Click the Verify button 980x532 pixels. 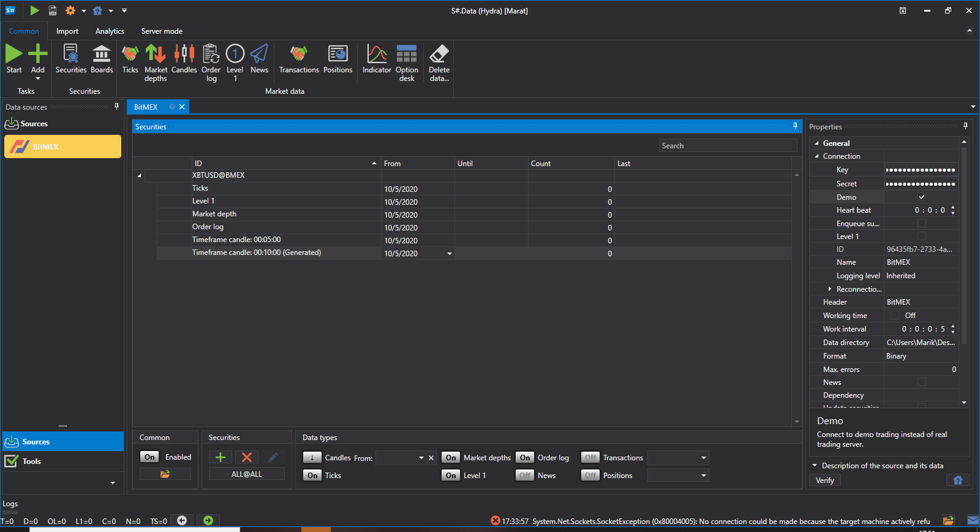pos(825,481)
